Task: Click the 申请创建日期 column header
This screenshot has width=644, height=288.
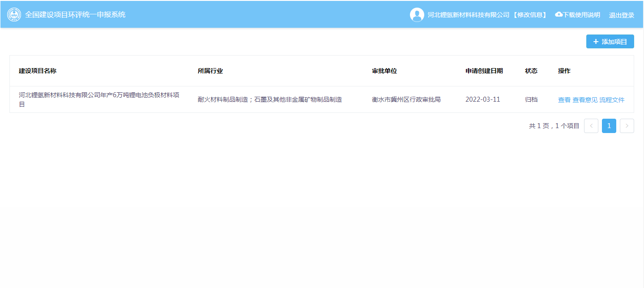Action: coord(484,71)
